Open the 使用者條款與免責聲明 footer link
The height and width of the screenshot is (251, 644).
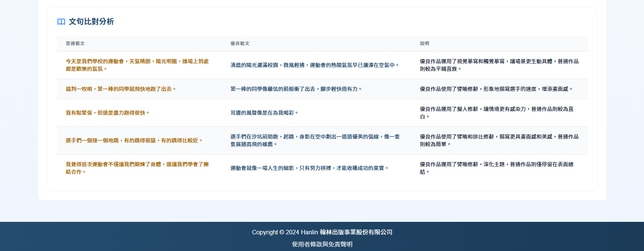(x=322, y=244)
